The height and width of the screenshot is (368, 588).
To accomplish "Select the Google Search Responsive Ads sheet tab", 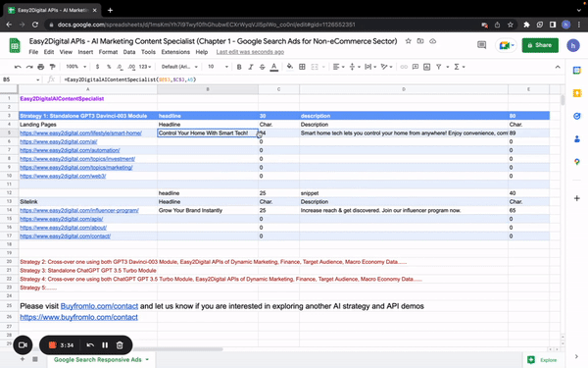I will (x=101, y=360).
